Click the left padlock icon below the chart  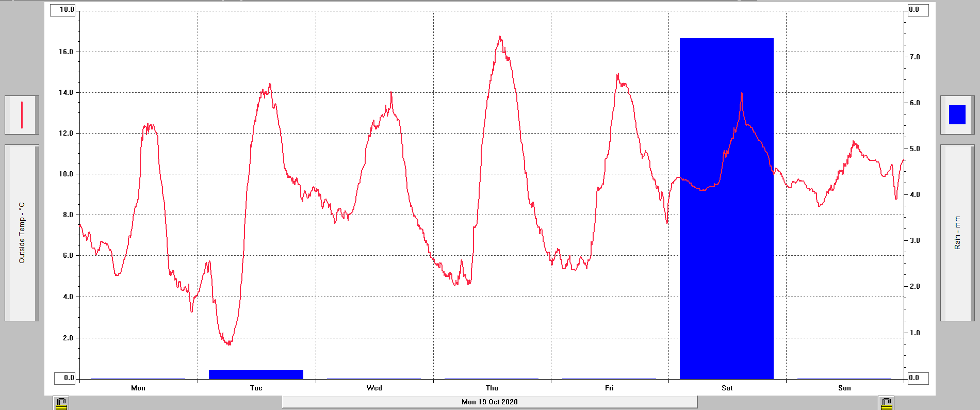(x=61, y=403)
